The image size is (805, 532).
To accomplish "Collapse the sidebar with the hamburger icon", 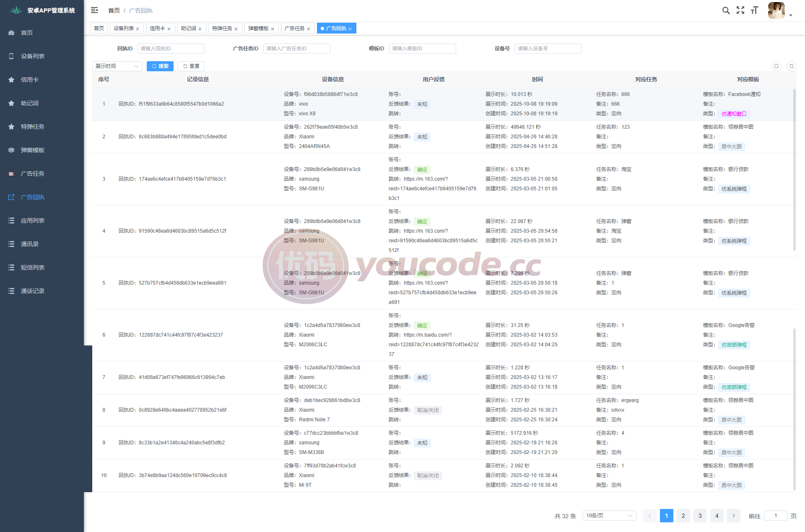I will click(x=94, y=10).
